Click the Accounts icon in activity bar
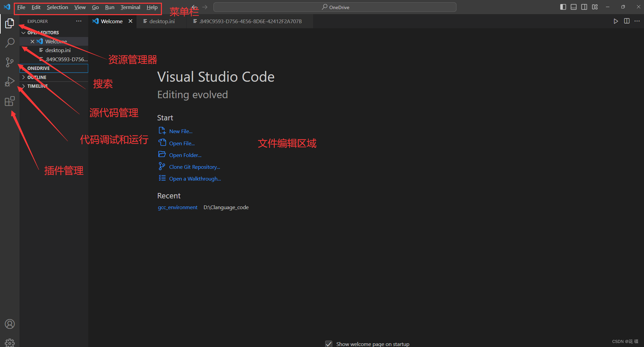Screen dimensions: 644x347 (x=9, y=324)
